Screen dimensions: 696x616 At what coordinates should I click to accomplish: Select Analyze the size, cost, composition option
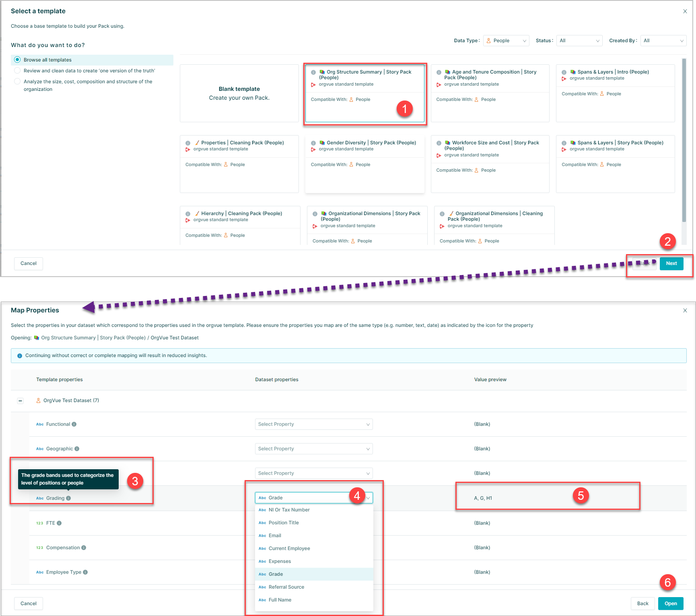click(17, 81)
